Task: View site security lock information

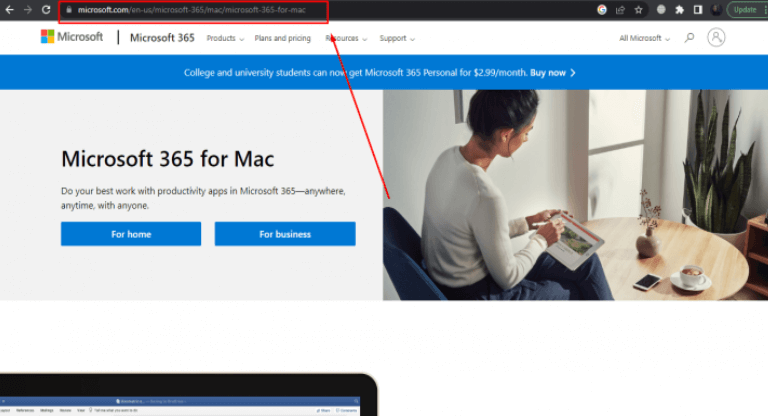Action: point(69,10)
